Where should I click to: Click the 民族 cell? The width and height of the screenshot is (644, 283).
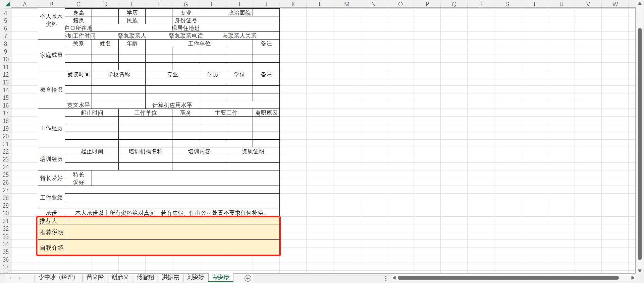pyautogui.click(x=132, y=20)
